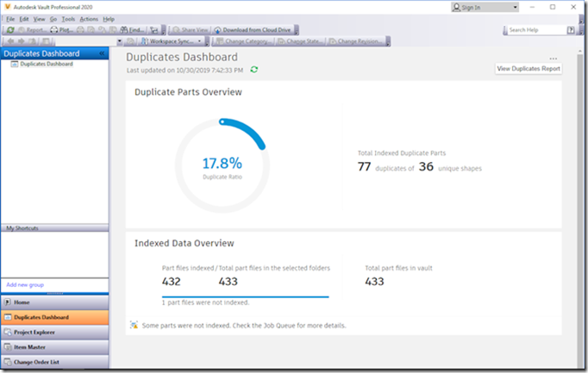Click the navigate Forward arrow icon
Screen dimensions: 588x373
tap(22, 41)
